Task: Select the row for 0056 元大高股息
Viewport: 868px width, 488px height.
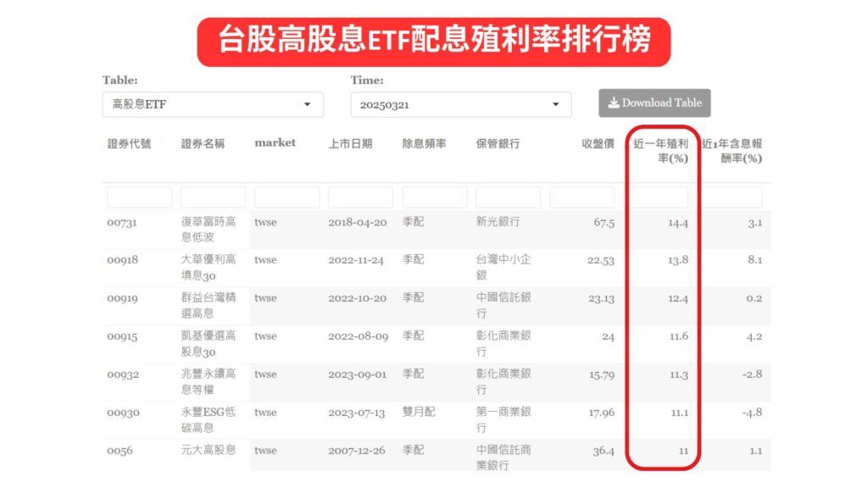Action: coord(339,452)
